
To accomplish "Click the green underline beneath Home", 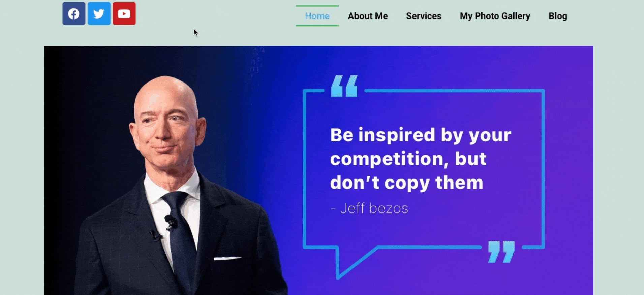I will pos(317,25).
